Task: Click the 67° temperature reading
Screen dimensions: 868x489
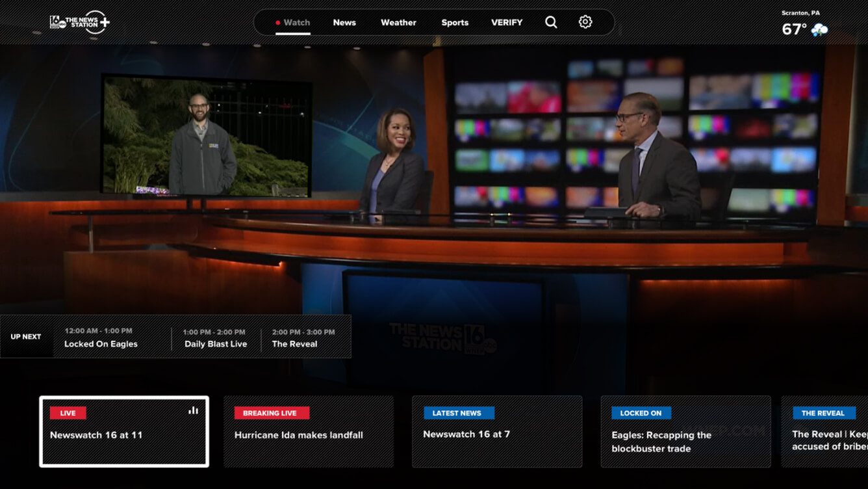Action: click(x=794, y=30)
